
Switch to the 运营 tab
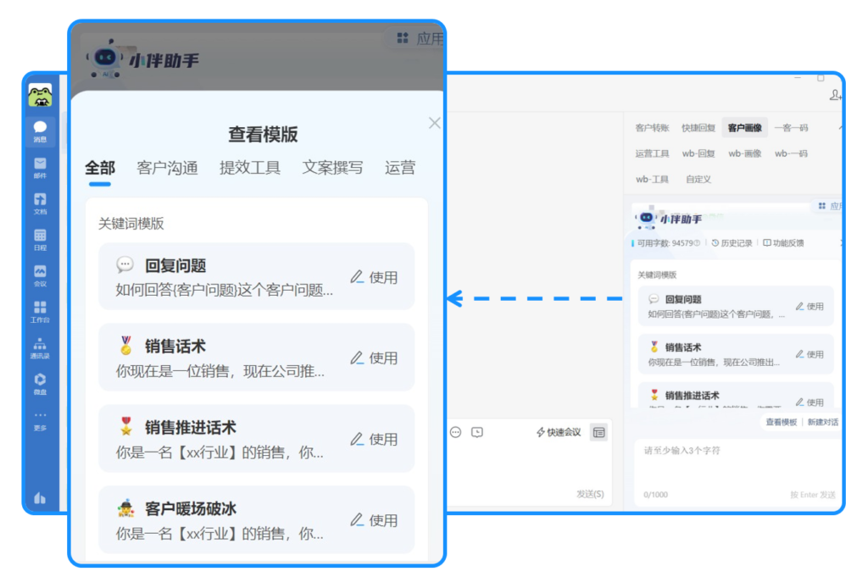pos(400,168)
